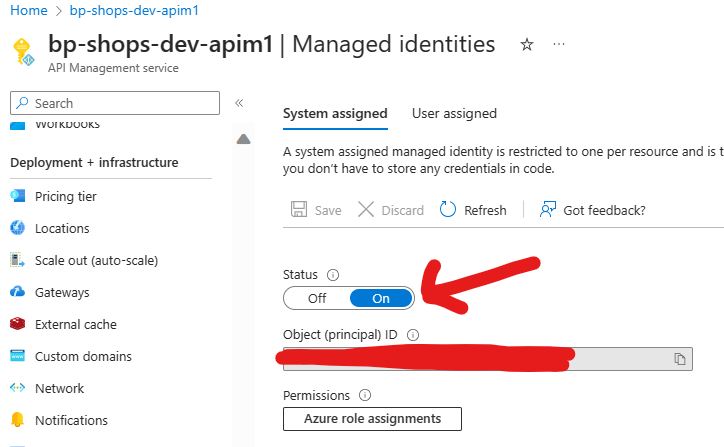Click the Custom domains icon
This screenshot has width=724, height=447.
pyautogui.click(x=18, y=356)
